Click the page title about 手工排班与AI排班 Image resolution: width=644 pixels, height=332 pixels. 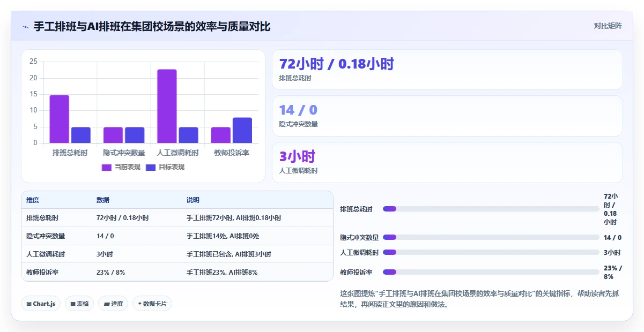pos(152,26)
